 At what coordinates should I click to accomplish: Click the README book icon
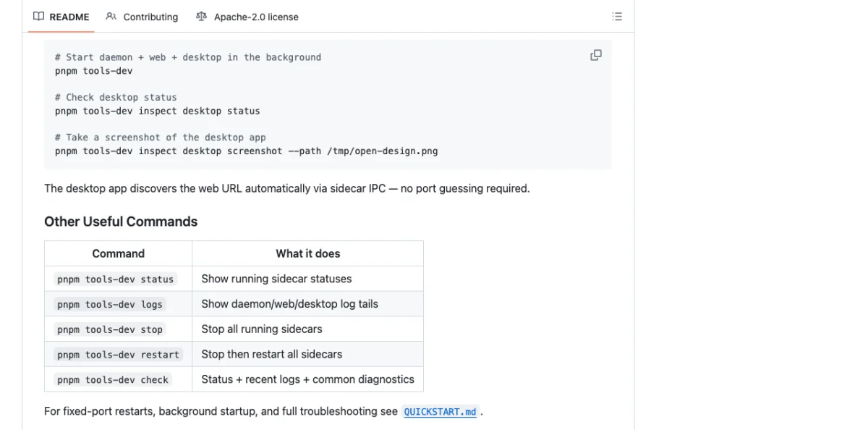click(39, 17)
